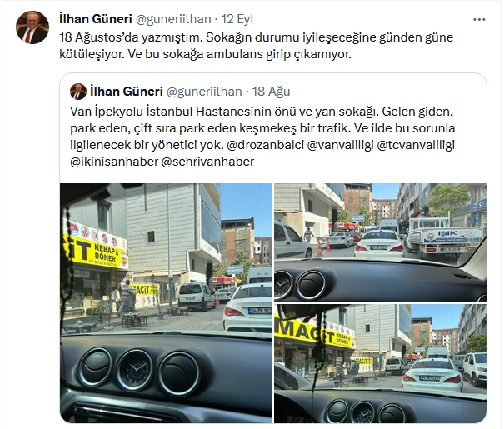Open the @guneriilhan handle in main tweet
This screenshot has height=429, width=504.
point(173,19)
